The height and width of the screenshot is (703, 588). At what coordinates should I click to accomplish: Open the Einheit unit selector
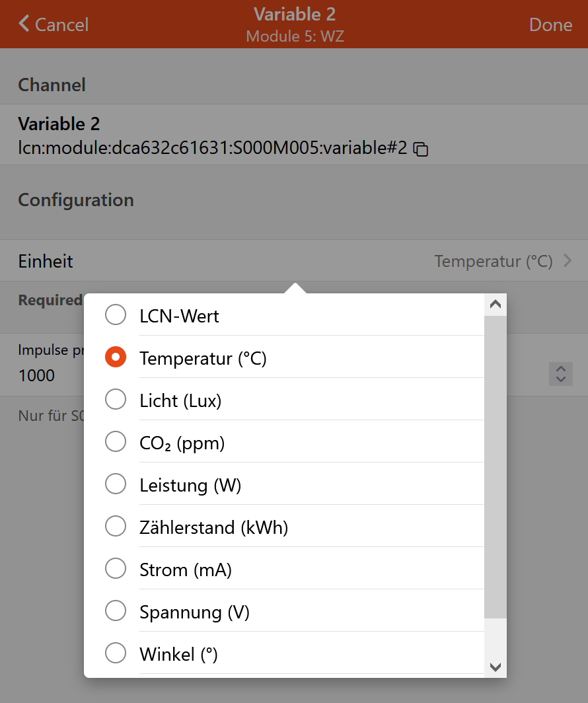click(x=294, y=261)
